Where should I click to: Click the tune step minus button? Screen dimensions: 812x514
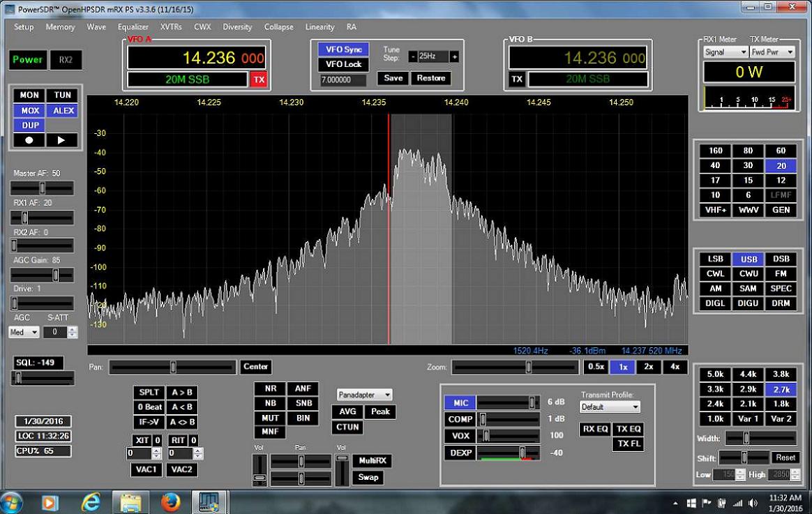[x=413, y=56]
